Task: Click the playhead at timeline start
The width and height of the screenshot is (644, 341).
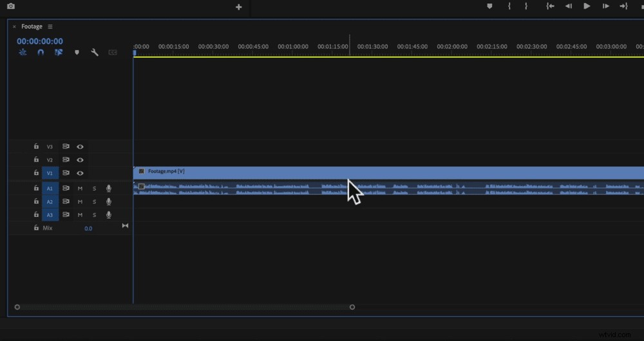Action: (x=135, y=53)
